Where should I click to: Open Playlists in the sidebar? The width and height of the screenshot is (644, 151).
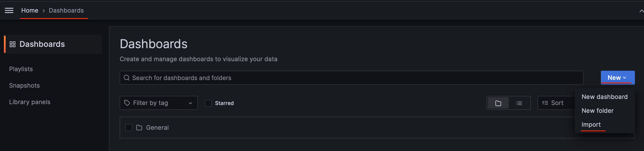[21, 69]
